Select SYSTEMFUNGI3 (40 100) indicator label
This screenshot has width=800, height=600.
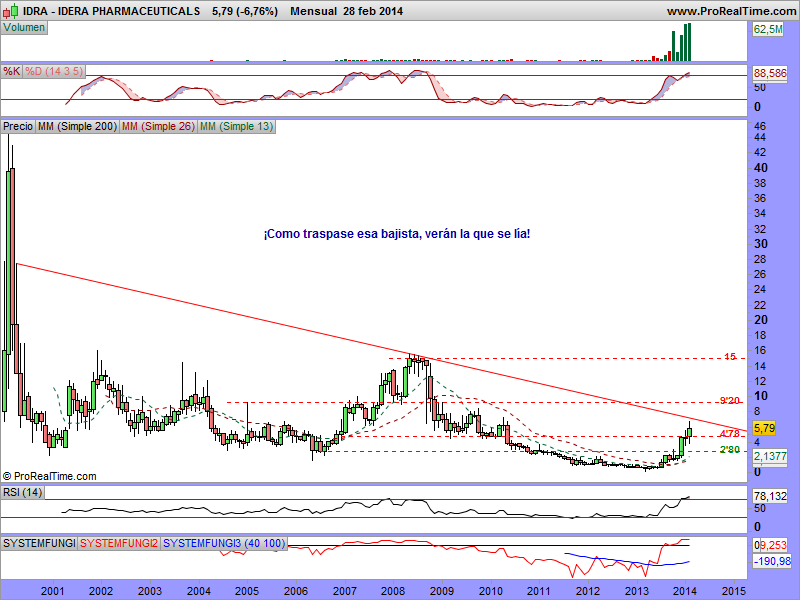(x=224, y=543)
